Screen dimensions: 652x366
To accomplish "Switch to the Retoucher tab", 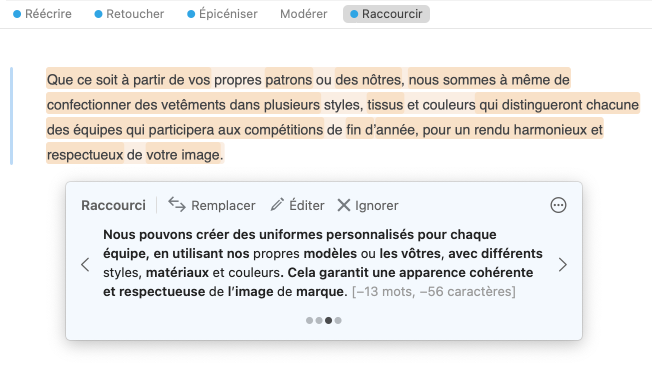I will tap(129, 14).
